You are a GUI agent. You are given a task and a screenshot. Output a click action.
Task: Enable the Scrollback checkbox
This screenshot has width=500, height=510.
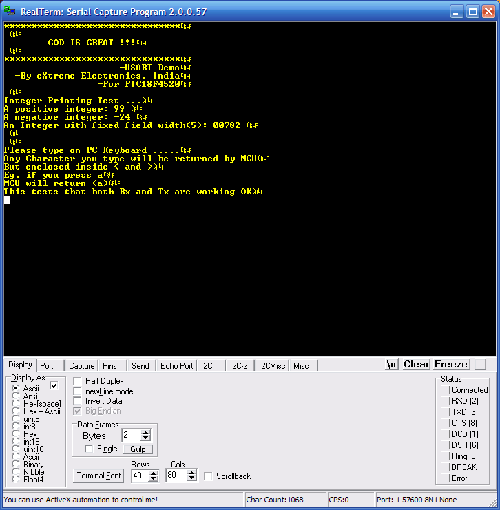coord(208,476)
